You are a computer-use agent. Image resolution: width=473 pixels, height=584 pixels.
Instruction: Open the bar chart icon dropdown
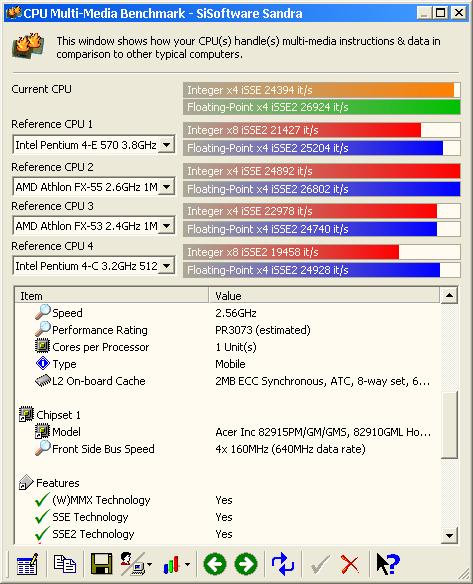(187, 565)
